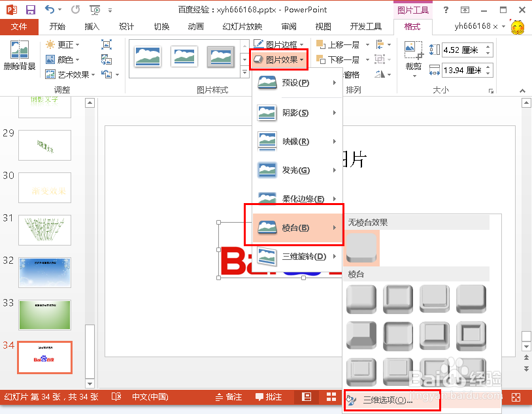The height and width of the screenshot is (414, 532).
Task: Open the 下移一层 send backward dropdown arrow
Action: coord(367,59)
